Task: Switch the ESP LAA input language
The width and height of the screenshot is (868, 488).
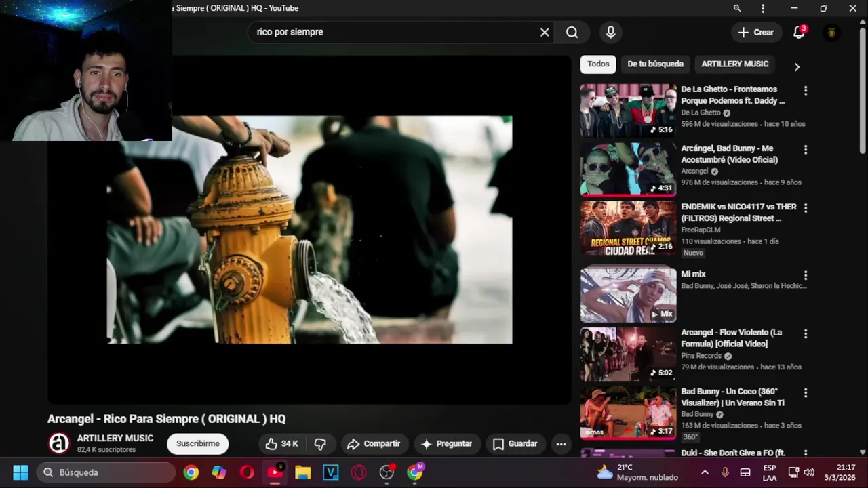Action: pos(770,472)
